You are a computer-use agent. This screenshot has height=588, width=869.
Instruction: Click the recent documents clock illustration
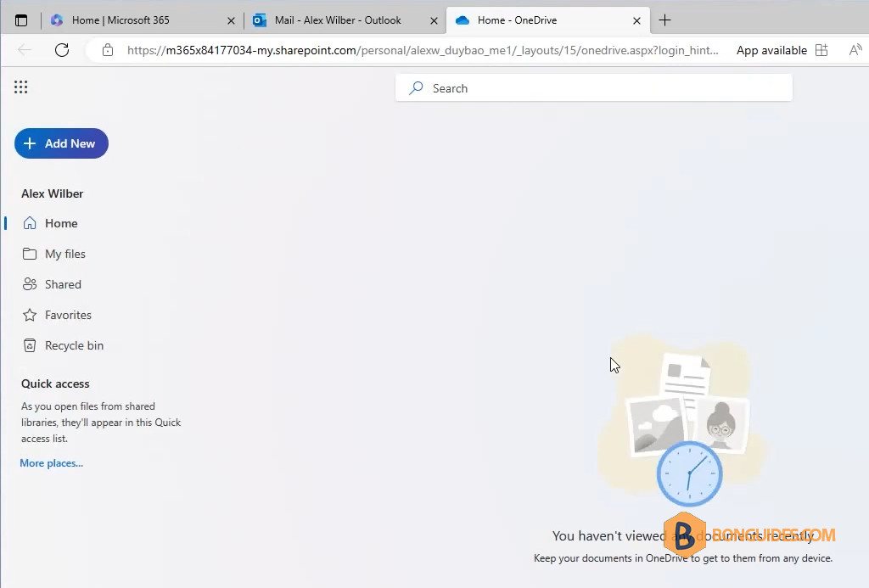point(689,473)
